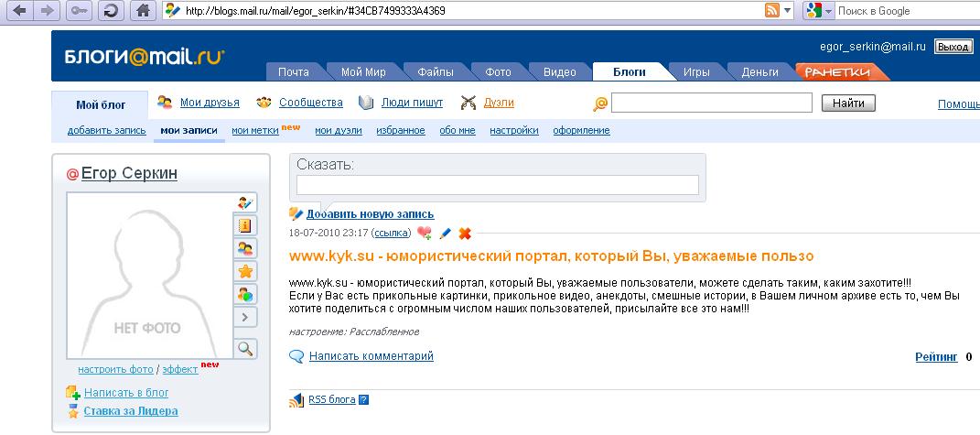Viewport: 980px width, 435px height.
Task: Open the Егор Серкин profile name link
Action: 129,173
